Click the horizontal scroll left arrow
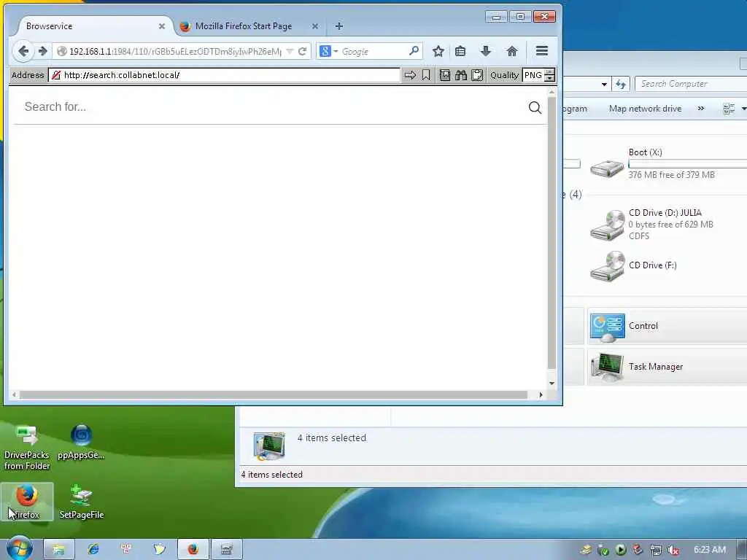 point(14,394)
